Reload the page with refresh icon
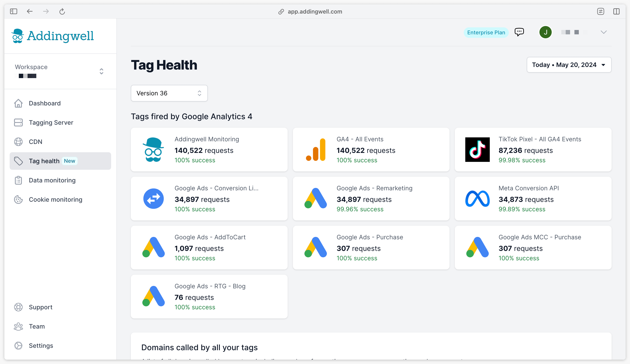This screenshot has height=364, width=630. [x=62, y=11]
